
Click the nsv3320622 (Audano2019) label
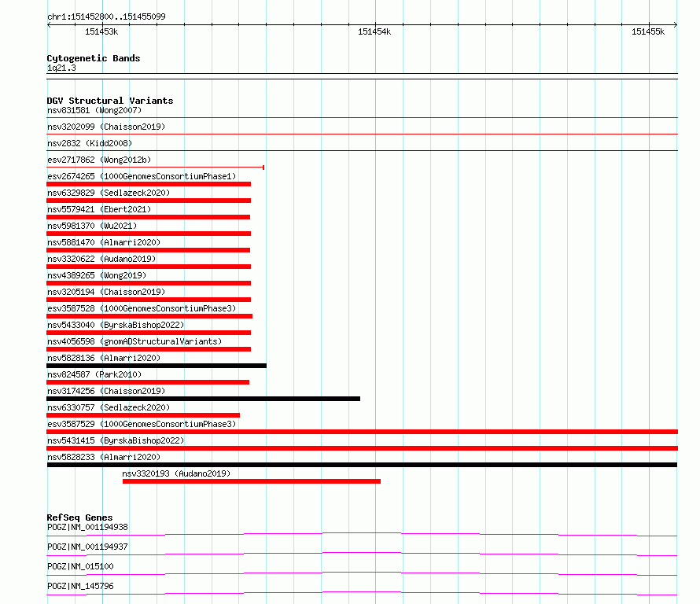[x=101, y=259]
